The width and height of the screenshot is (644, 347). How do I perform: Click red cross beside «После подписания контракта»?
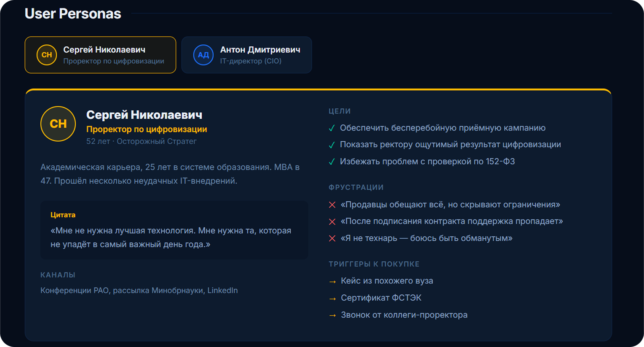click(332, 222)
